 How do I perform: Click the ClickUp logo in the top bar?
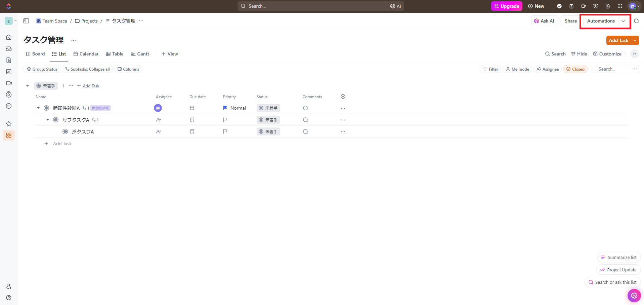(9, 6)
